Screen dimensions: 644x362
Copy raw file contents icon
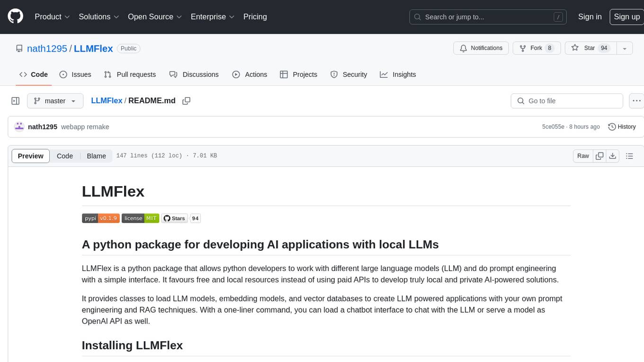(600, 156)
